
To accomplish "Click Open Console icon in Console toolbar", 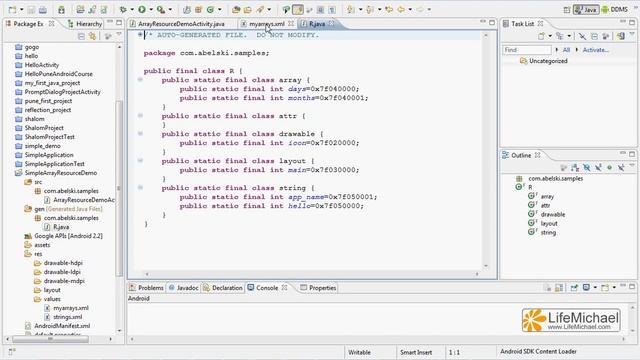I will click(605, 288).
